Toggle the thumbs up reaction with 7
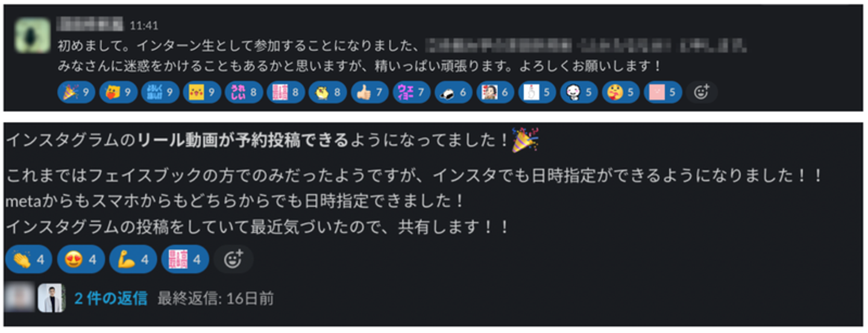 click(x=370, y=93)
